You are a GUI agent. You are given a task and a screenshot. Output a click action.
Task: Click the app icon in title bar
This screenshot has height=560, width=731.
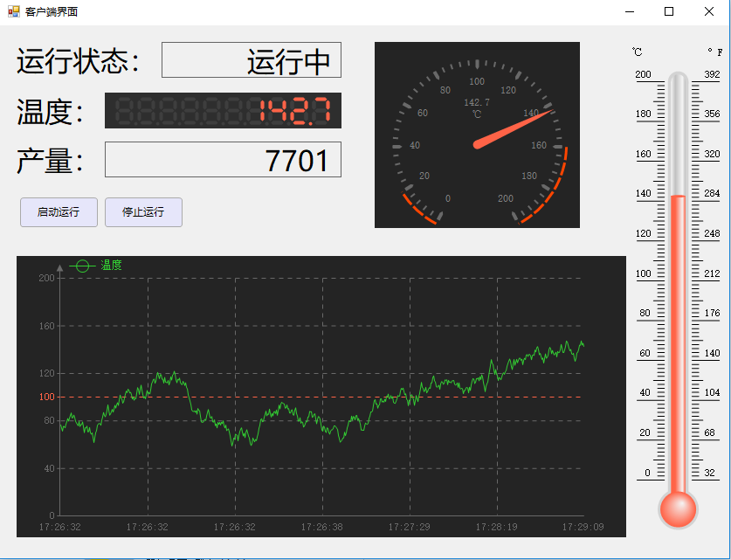point(13,11)
